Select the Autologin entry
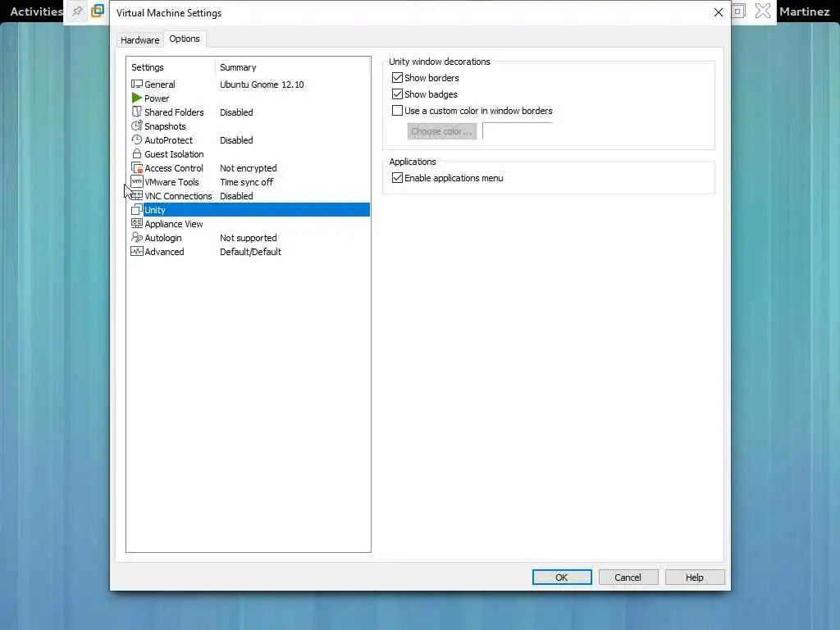 [x=163, y=238]
